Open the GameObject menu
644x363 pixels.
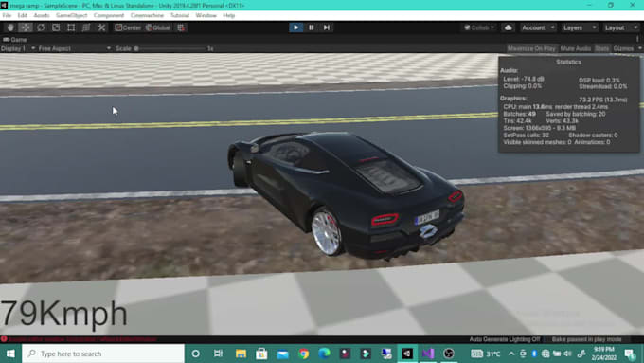point(71,15)
